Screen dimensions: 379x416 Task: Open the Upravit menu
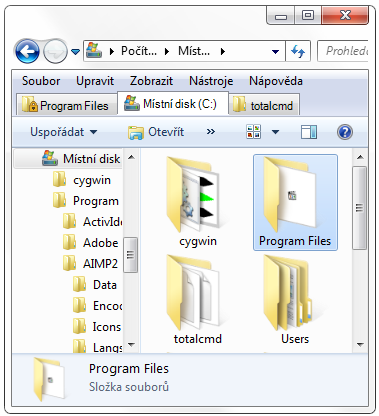point(95,81)
